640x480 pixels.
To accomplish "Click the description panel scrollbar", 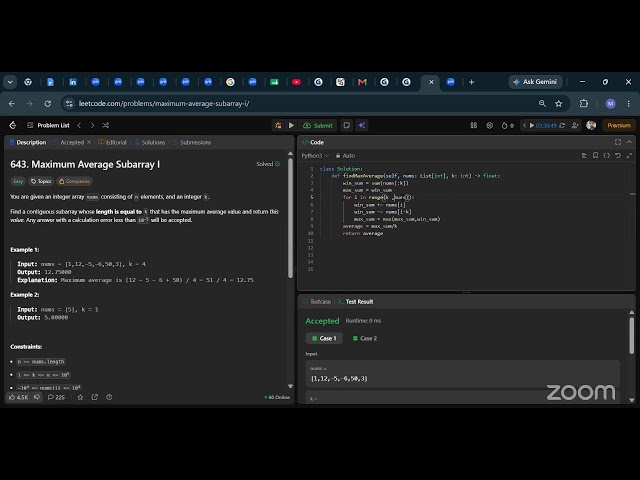I will tap(291, 218).
